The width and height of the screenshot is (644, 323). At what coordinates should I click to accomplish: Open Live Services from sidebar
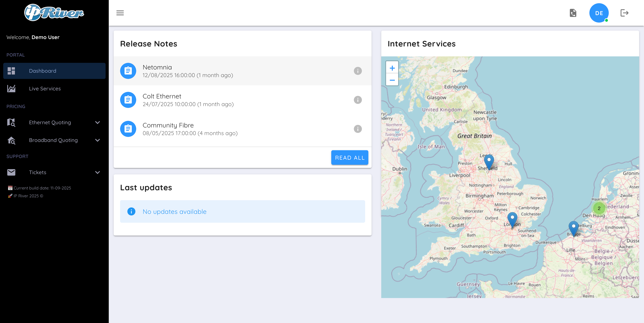point(45,89)
